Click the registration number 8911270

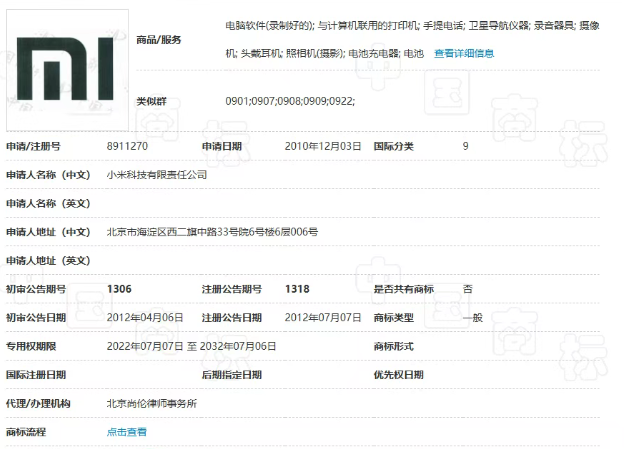click(127, 146)
